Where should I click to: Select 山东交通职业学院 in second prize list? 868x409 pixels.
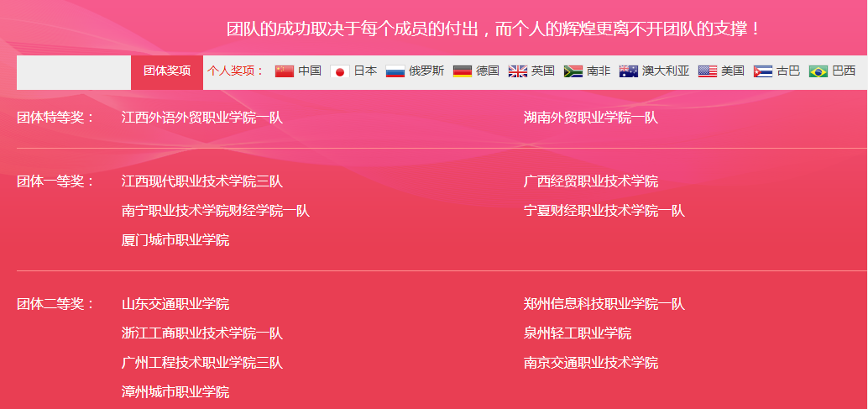pos(175,304)
